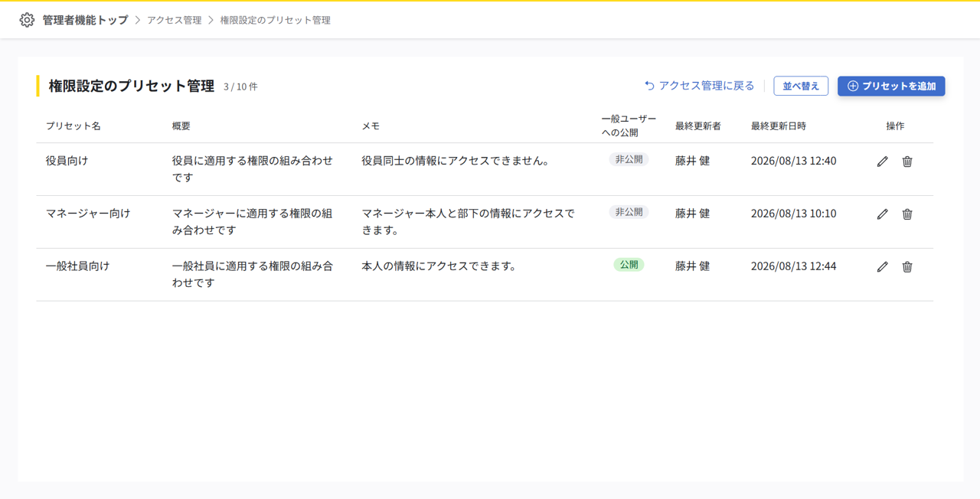Screen dimensions: 980x499
Task: Click summary マネージャーに適用する権限の組み合わせです
Action: coord(253,222)
